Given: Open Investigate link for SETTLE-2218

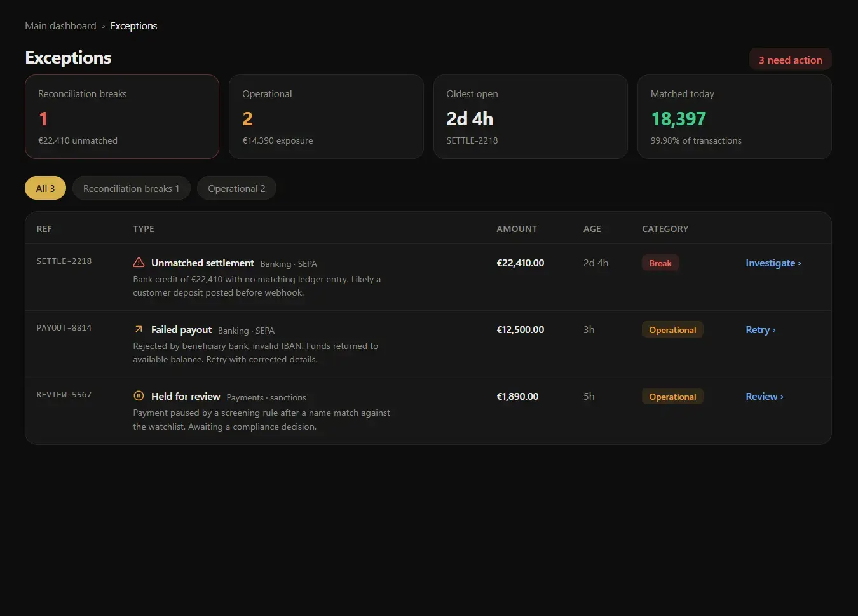Looking at the screenshot, I should [x=773, y=263].
